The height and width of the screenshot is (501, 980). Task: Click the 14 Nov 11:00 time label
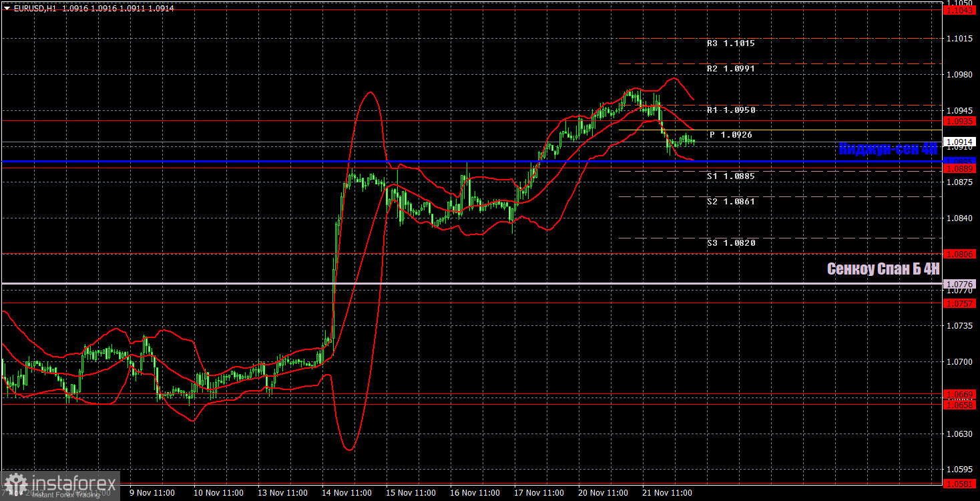tap(347, 493)
